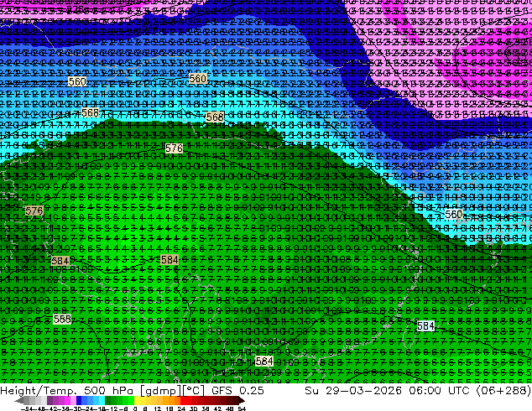Click the 'GFS 0.25' model label
Image resolution: width=532 pixels, height=411 pixels.
pos(237,390)
